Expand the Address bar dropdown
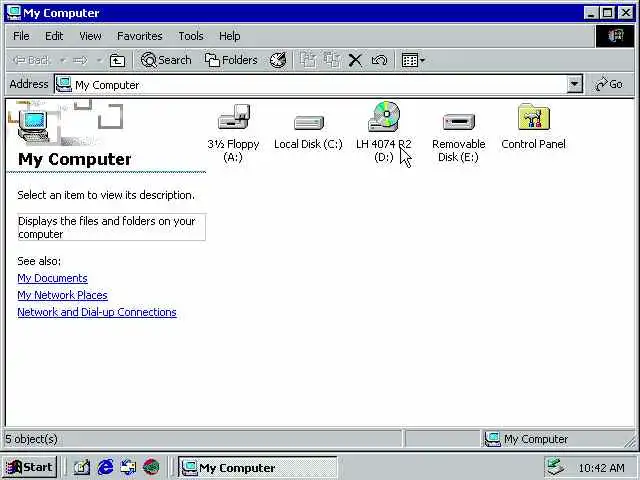 pos(574,84)
